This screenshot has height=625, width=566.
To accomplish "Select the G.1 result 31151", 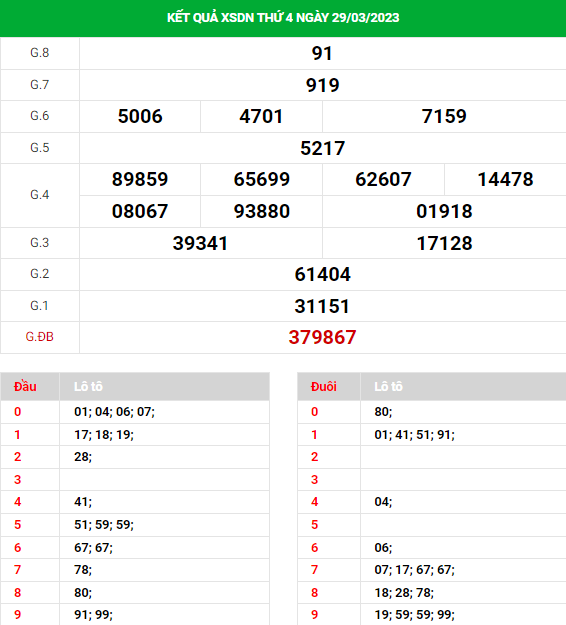I will pos(322,306).
